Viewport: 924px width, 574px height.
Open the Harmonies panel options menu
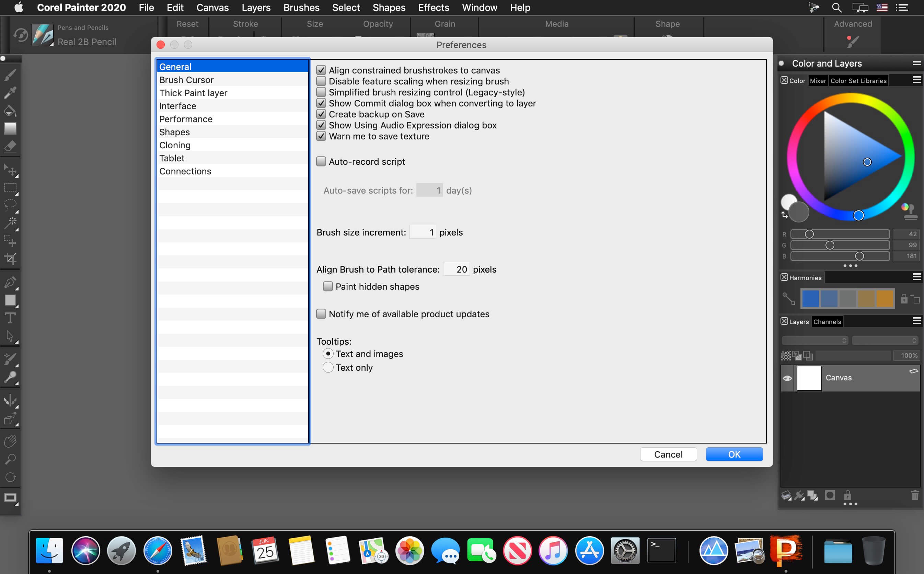click(917, 277)
